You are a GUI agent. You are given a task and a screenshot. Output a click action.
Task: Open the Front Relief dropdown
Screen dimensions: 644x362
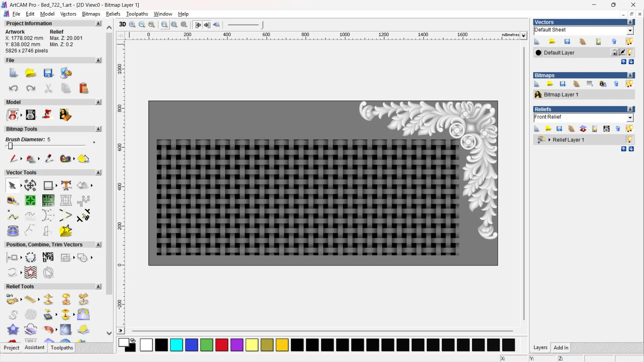tap(630, 117)
